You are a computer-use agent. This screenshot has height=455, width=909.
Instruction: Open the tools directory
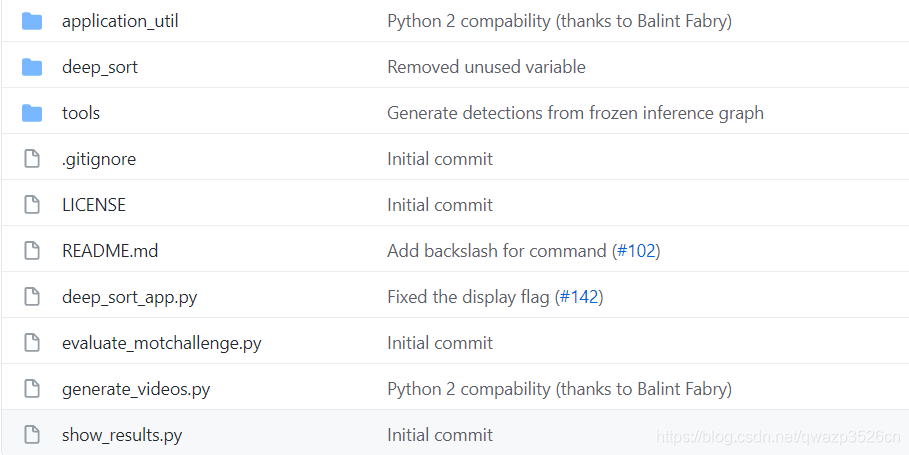(x=81, y=113)
